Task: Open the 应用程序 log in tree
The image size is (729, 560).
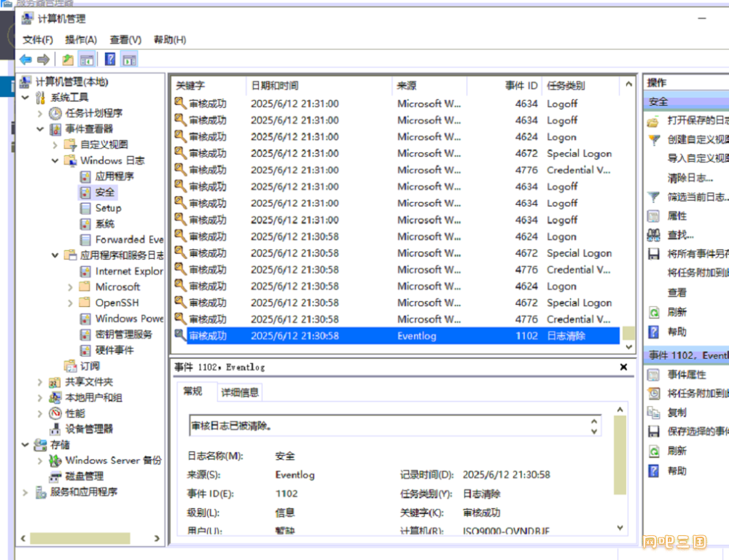Action: click(114, 176)
